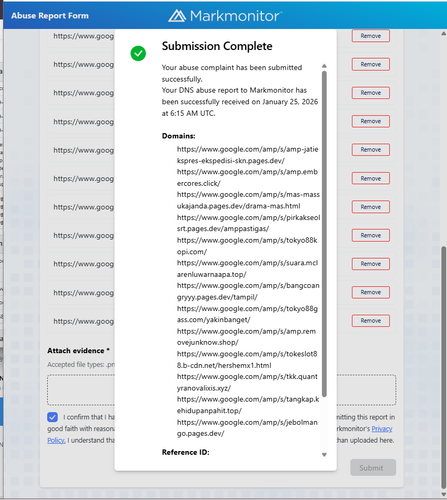Click the 'Reference ID:' label
Viewport: 447px width, 500px height.
point(186,452)
